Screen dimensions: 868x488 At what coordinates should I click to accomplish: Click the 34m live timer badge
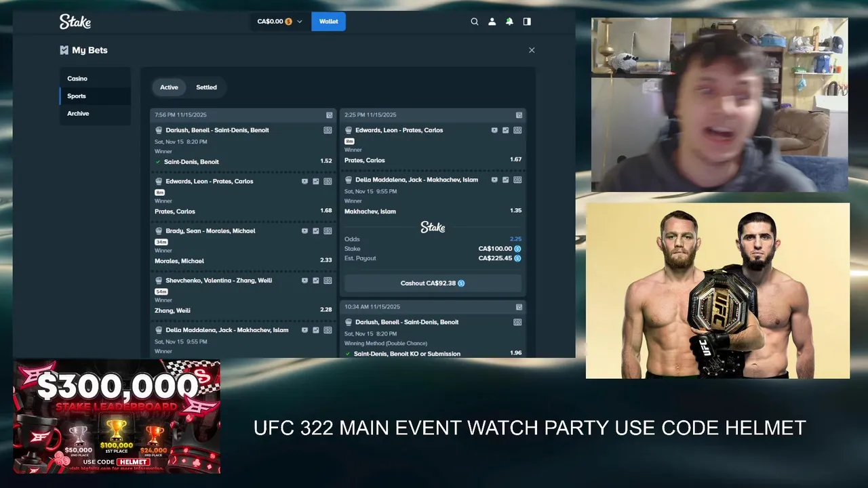click(x=161, y=242)
